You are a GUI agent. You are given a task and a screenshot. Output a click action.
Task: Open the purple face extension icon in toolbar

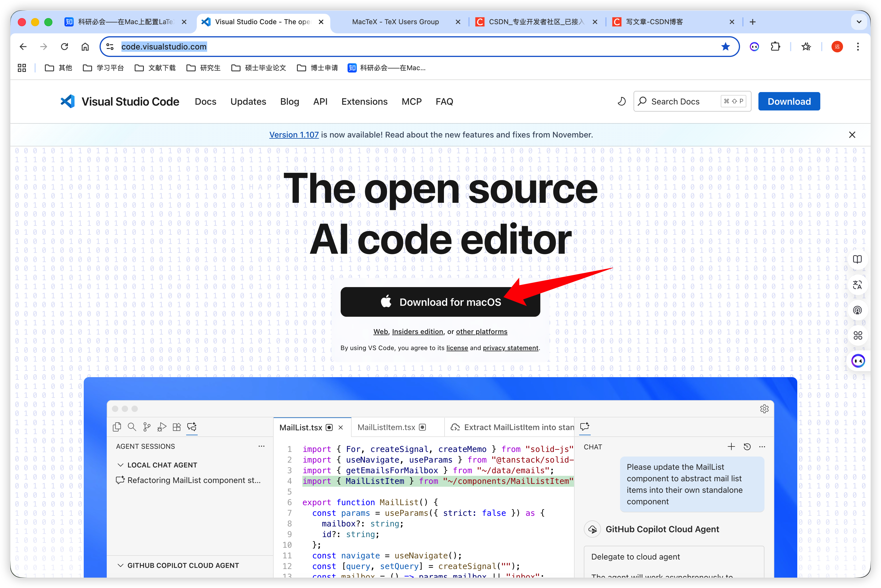point(754,47)
